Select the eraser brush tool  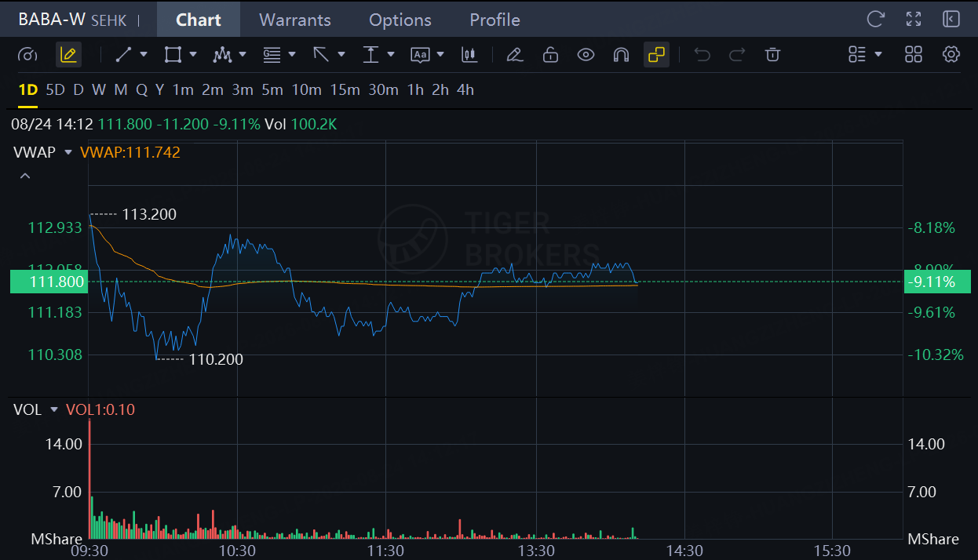pos(514,55)
